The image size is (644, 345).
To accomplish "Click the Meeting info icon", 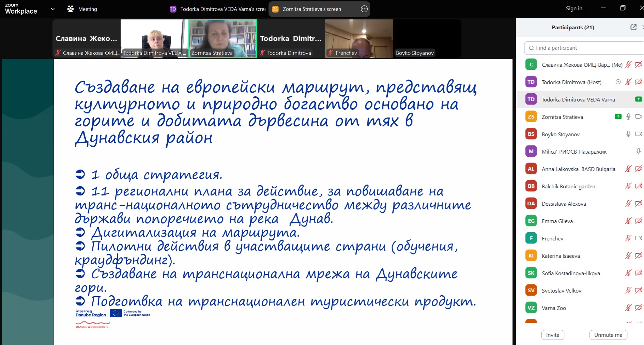I will (x=71, y=9).
